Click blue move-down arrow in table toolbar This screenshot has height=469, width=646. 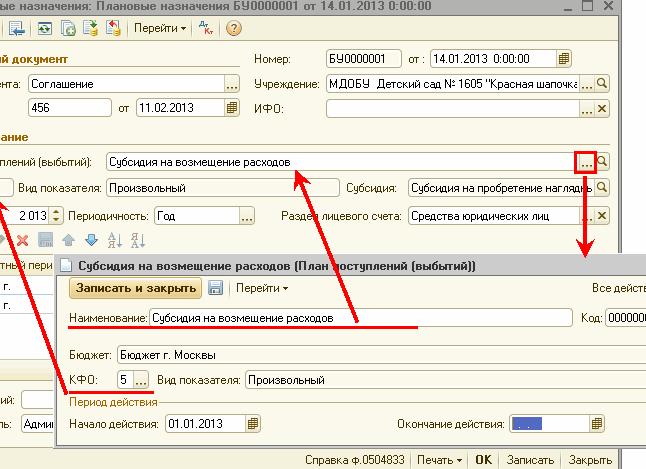pos(91,240)
